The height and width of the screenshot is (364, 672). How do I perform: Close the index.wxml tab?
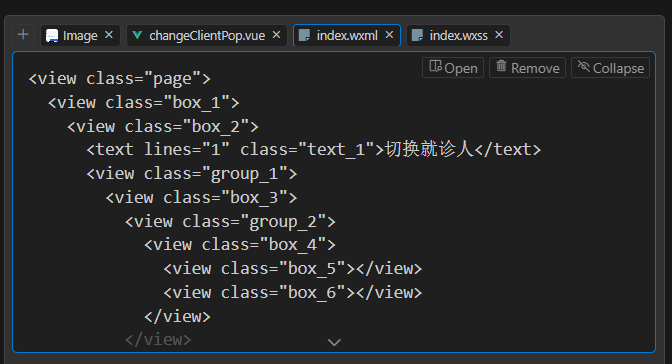coord(389,35)
